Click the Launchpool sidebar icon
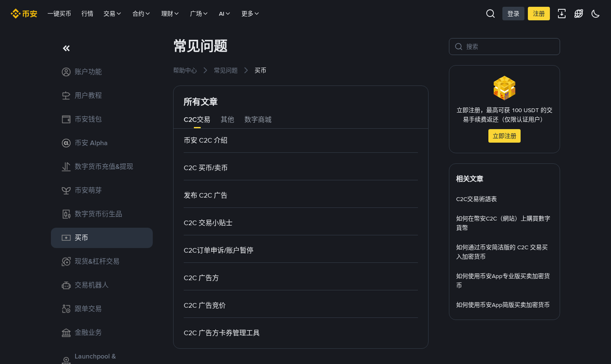611x364 pixels. click(66, 360)
